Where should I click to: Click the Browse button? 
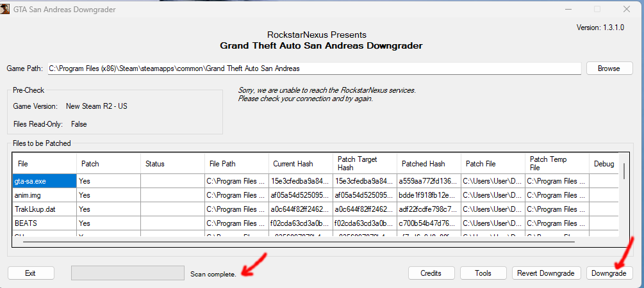(609, 68)
